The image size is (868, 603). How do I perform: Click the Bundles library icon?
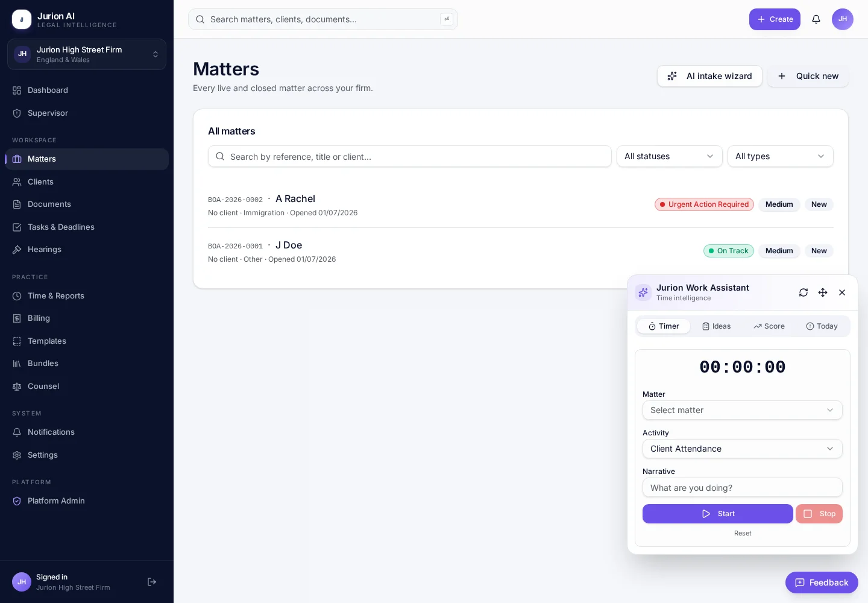(x=17, y=364)
